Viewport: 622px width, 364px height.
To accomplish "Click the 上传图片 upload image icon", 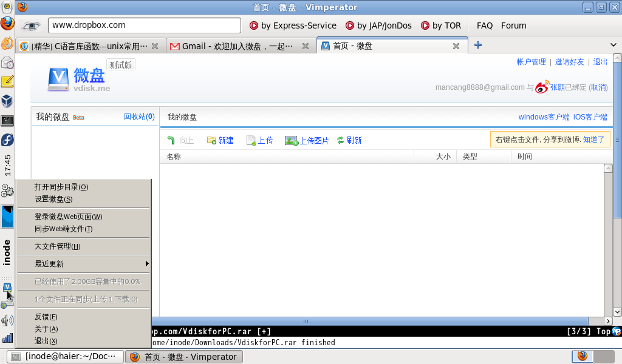I will click(x=292, y=141).
